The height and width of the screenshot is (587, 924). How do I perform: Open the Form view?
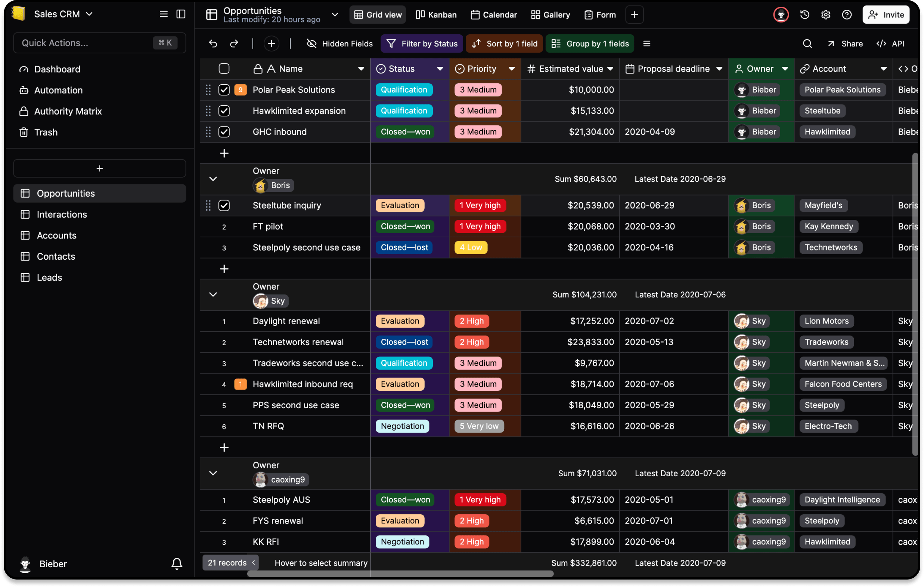(x=600, y=15)
